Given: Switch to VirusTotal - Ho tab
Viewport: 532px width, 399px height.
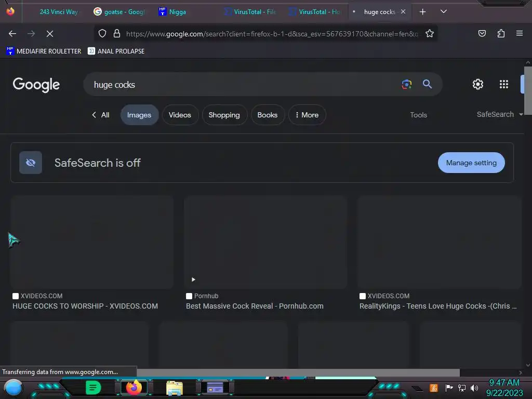Looking at the screenshot, I should pos(315,12).
